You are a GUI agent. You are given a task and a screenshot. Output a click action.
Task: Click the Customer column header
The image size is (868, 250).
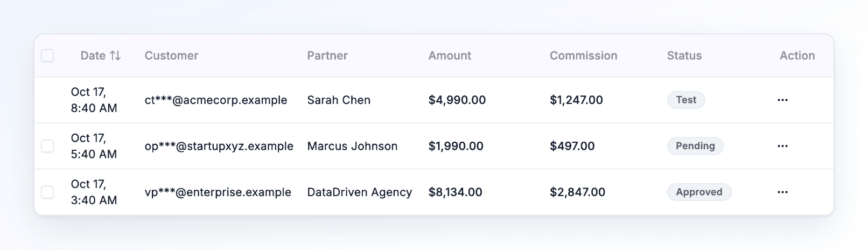click(171, 55)
